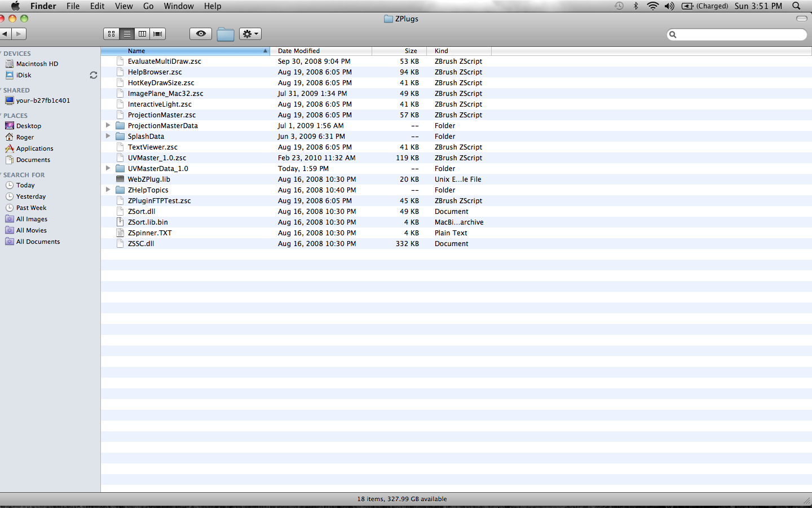Switch to Cover Flow view
This screenshot has height=508, width=812.
158,34
